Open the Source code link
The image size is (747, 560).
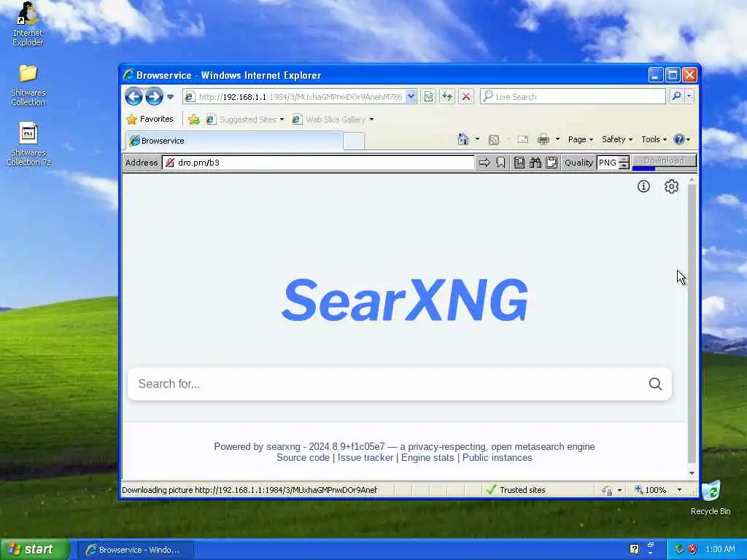303,458
